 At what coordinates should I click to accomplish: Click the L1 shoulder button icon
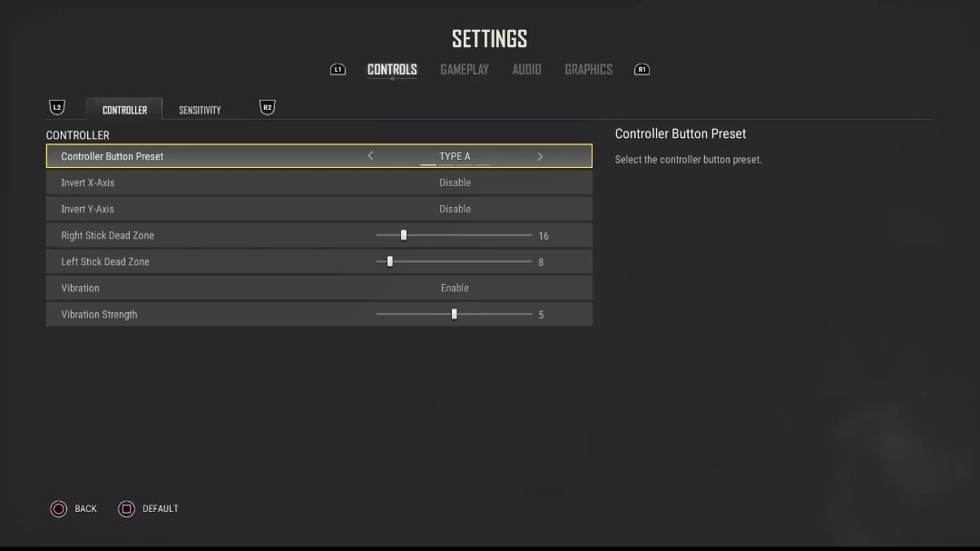coord(338,69)
